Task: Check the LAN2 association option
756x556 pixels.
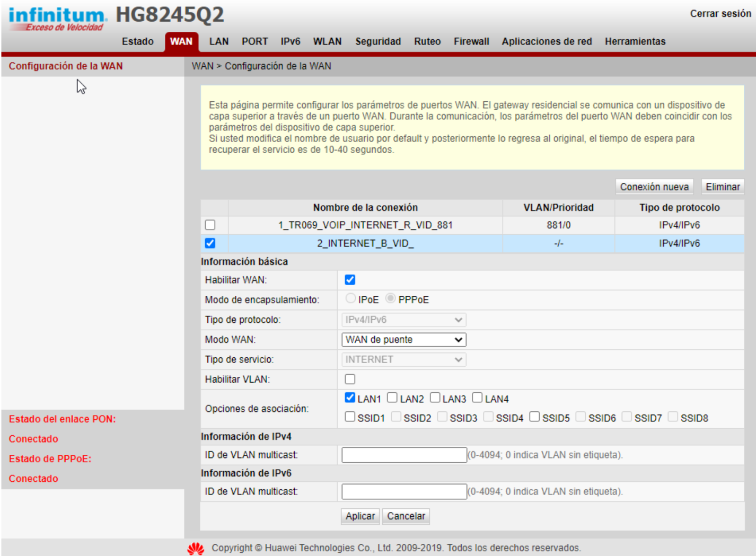Action: point(392,398)
